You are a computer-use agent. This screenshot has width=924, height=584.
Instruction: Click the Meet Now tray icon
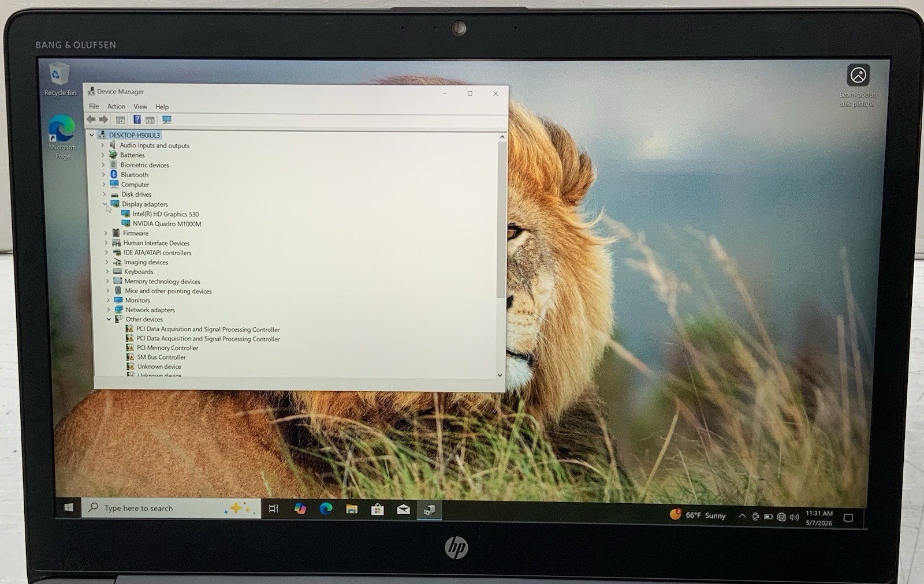click(x=755, y=516)
